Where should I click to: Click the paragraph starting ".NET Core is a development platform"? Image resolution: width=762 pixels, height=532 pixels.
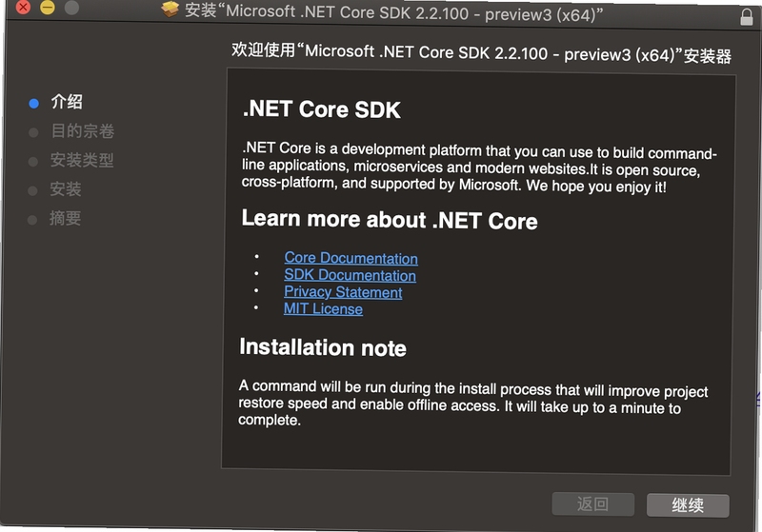[x=479, y=167]
